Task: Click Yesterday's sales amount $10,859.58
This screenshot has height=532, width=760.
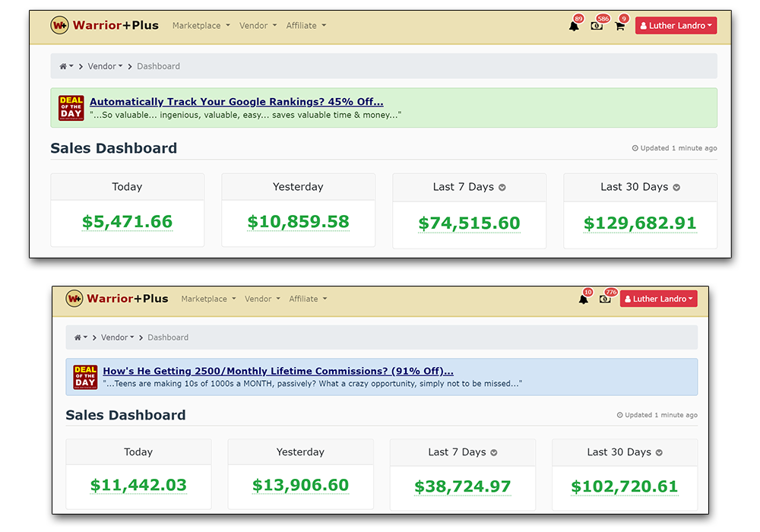Action: pos(298,222)
